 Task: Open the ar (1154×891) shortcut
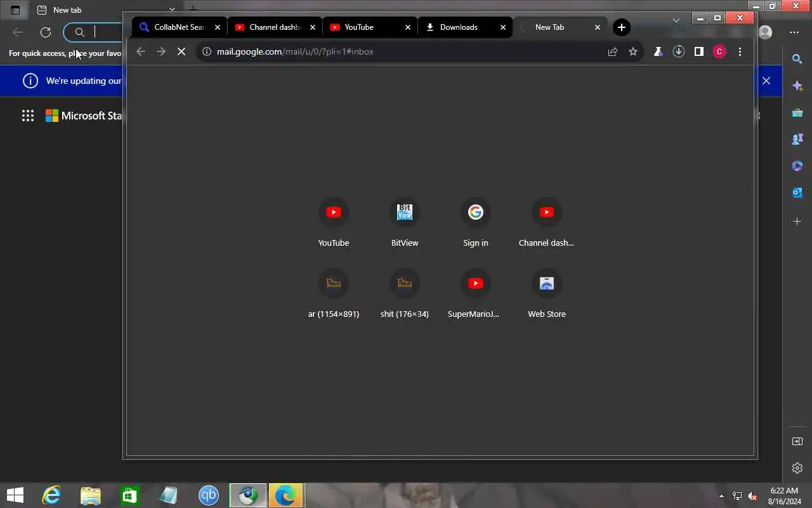[x=334, y=293]
